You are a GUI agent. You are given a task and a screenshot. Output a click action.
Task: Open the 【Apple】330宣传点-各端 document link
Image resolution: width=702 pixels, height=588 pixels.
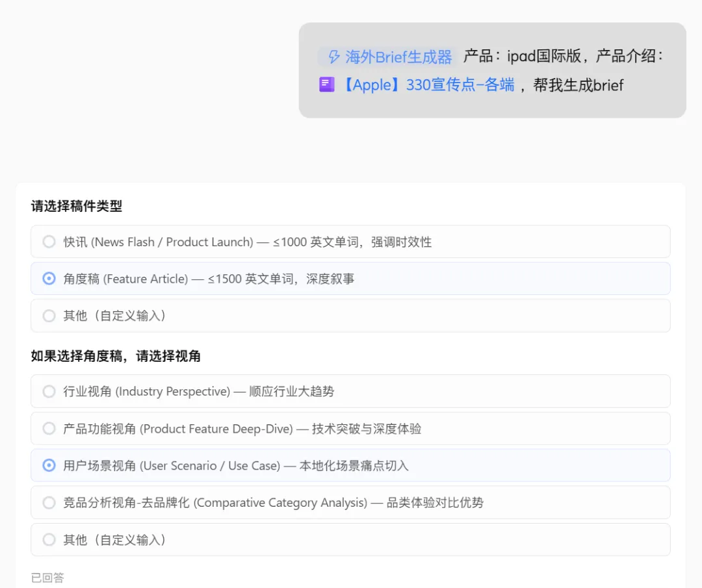click(x=428, y=85)
